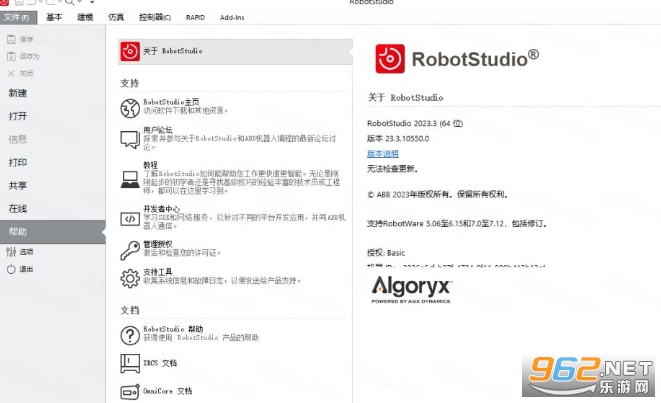Open the RobotStudio主页 link text
Viewport: 661px width, 403px height.
tap(171, 102)
